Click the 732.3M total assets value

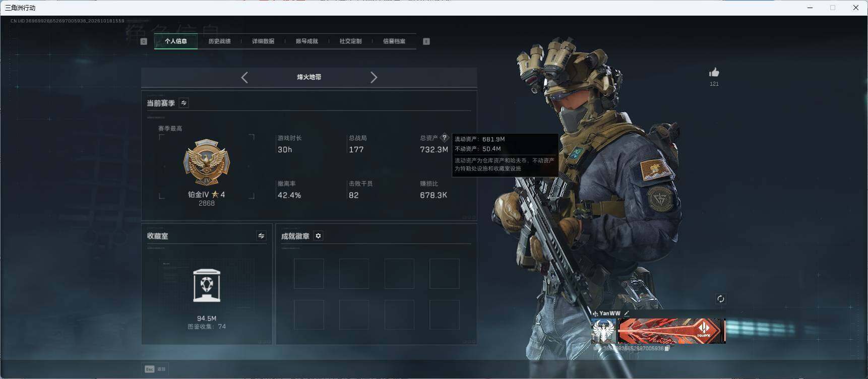pyautogui.click(x=434, y=150)
